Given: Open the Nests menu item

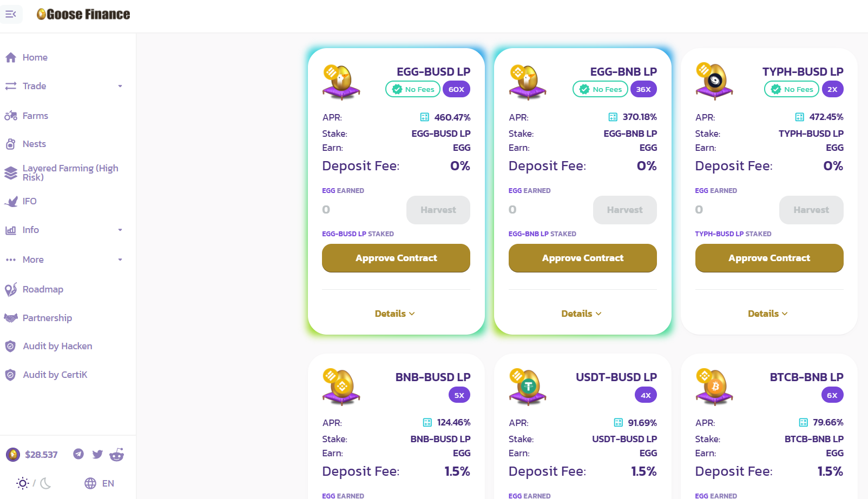Looking at the screenshot, I should point(34,144).
